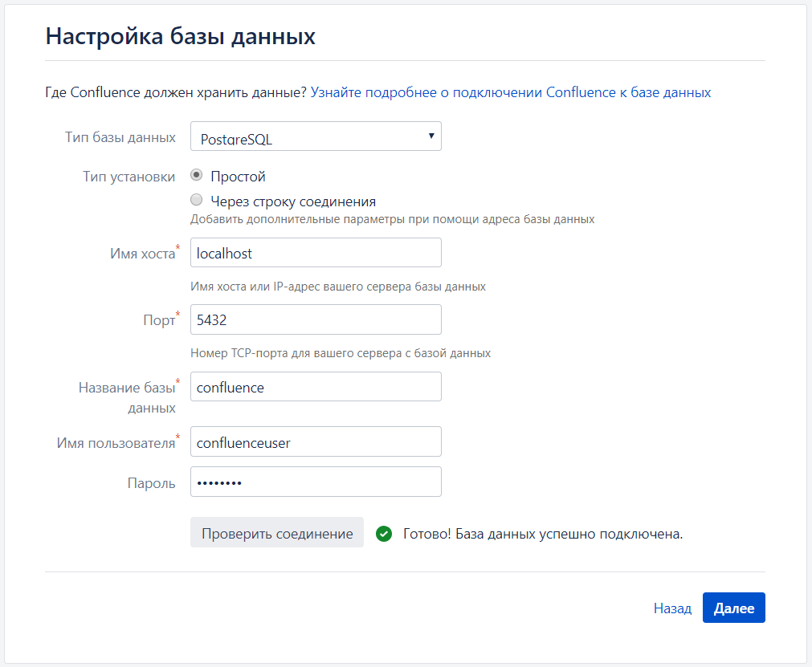Screen dimensions: 812x667
Task: Click the database name field with "confluence"
Action: 316,387
